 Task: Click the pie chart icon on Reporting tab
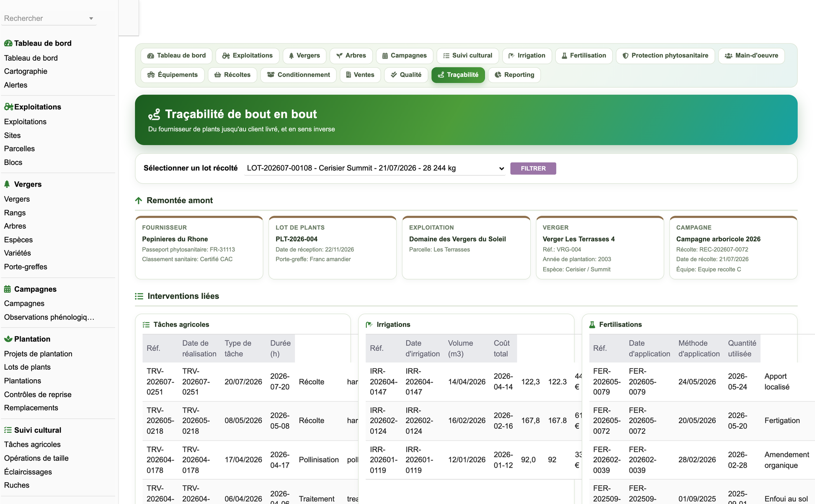click(498, 75)
